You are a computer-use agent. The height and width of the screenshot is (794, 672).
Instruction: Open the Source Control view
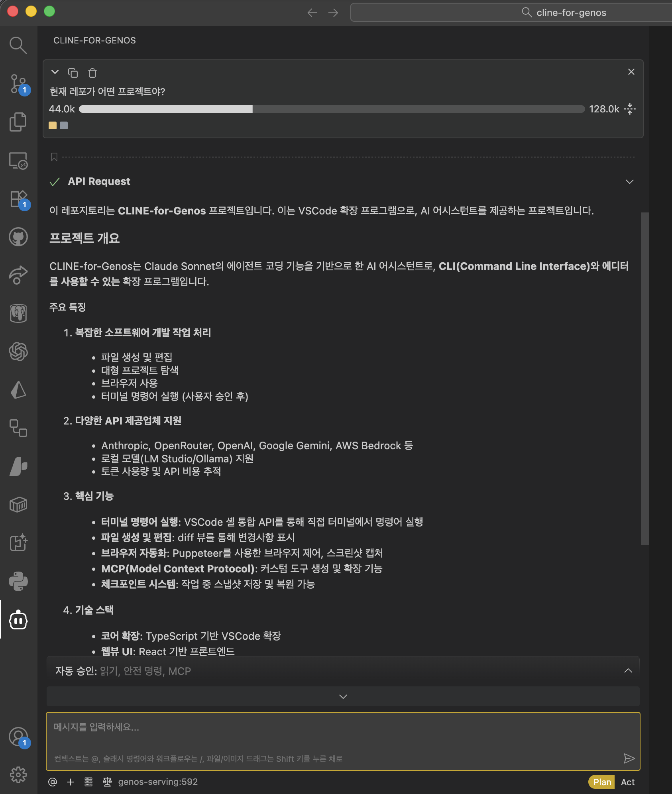[18, 84]
